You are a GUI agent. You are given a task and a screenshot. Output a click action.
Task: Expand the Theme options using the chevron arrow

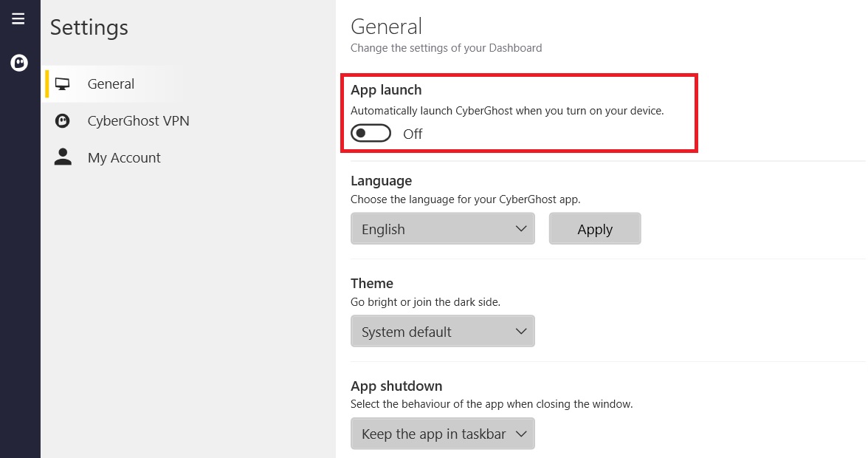click(x=523, y=331)
